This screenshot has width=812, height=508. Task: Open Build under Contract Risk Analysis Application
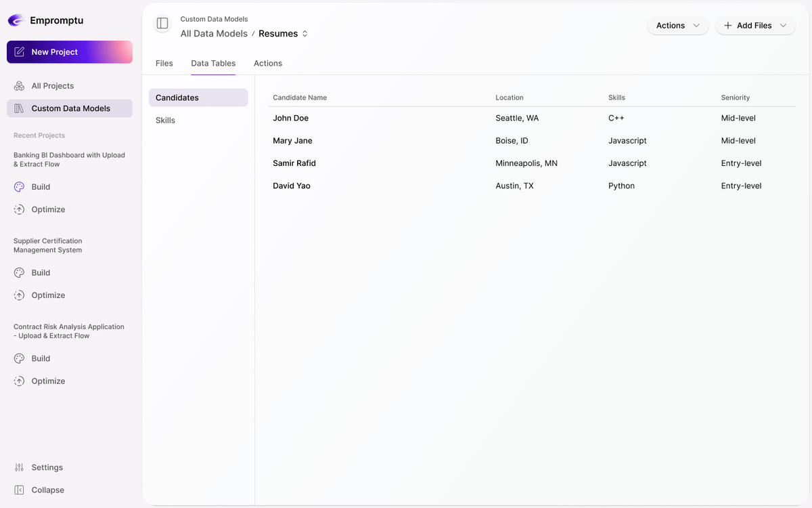tap(41, 358)
